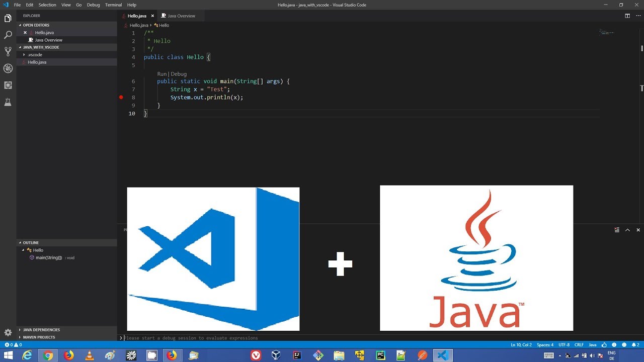Viewport: 644px width, 362px height.
Task: Change indentation via Spaces: 4
Action: coord(545,345)
